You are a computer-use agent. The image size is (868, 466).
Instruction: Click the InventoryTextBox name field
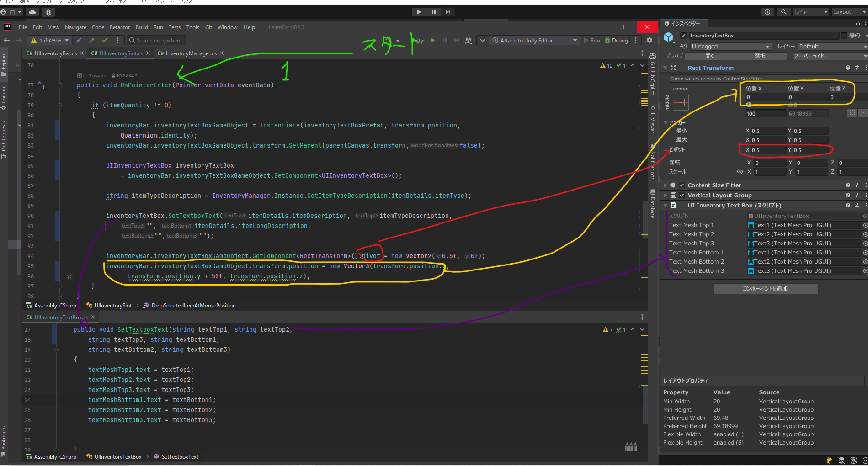click(763, 36)
